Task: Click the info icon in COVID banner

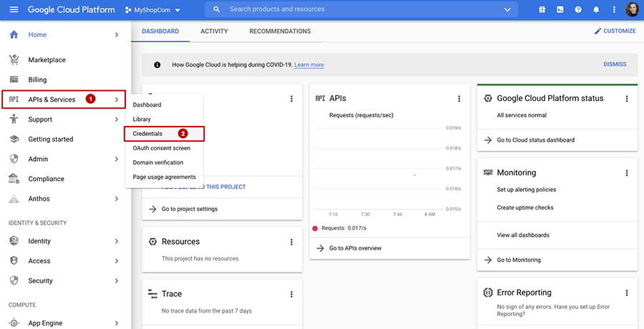Action: [x=157, y=65]
